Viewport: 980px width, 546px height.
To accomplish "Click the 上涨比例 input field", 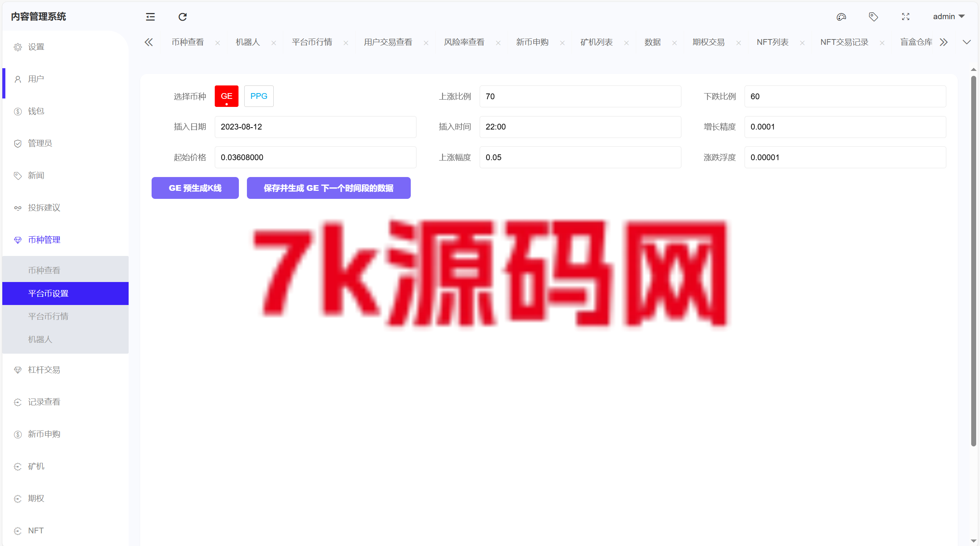I will [x=580, y=96].
